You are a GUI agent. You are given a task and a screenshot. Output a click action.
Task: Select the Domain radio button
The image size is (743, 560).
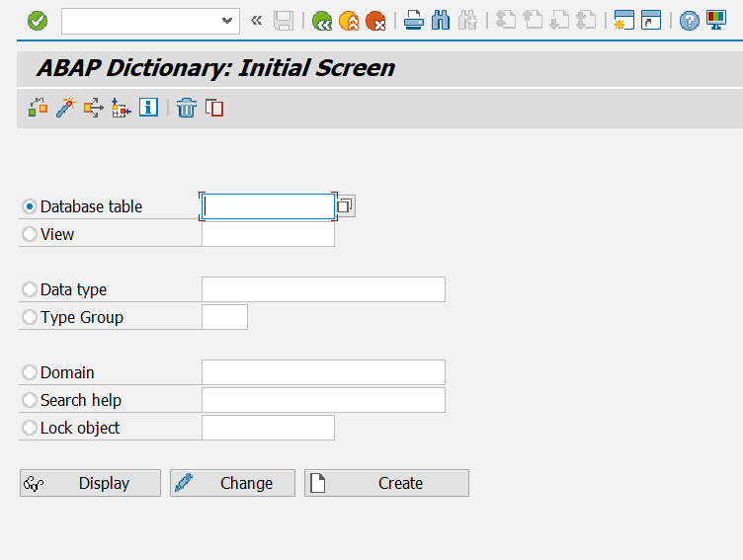click(x=30, y=372)
